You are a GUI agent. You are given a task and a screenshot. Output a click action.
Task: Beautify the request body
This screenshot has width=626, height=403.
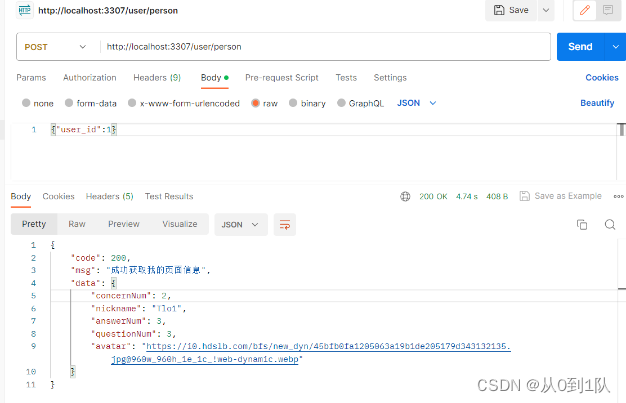[x=597, y=103]
